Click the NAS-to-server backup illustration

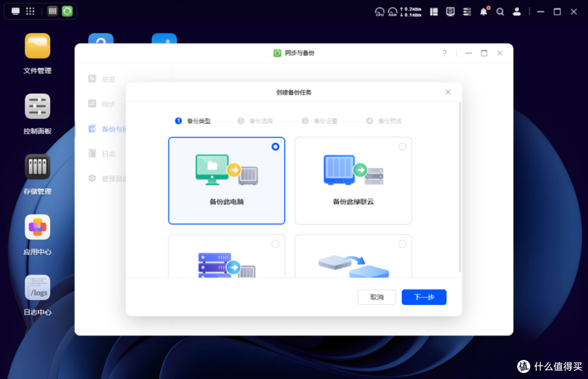[354, 170]
